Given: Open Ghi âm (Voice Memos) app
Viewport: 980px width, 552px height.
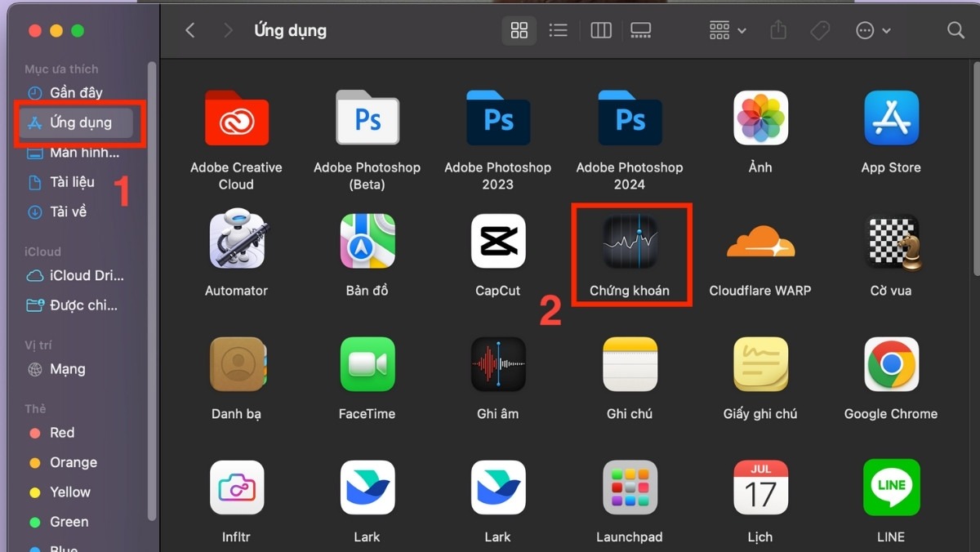Looking at the screenshot, I should point(498,364).
